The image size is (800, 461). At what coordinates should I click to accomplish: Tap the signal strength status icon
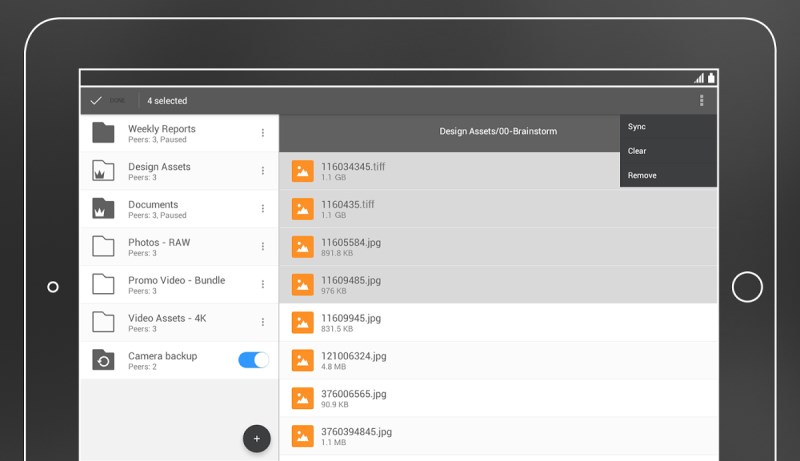(699, 78)
